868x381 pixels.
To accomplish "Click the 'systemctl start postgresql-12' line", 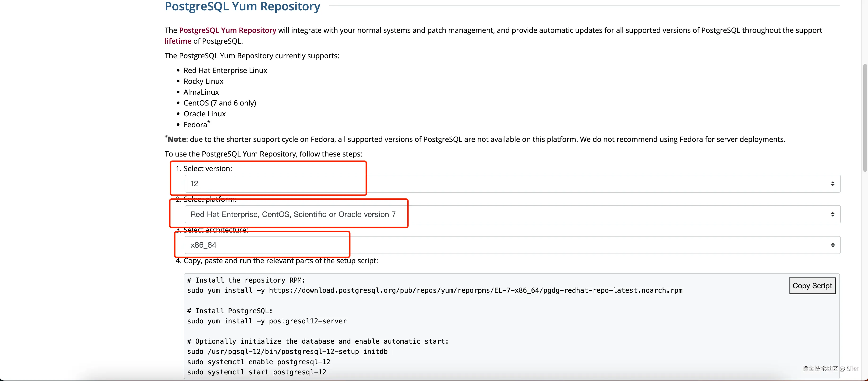I will (256, 372).
